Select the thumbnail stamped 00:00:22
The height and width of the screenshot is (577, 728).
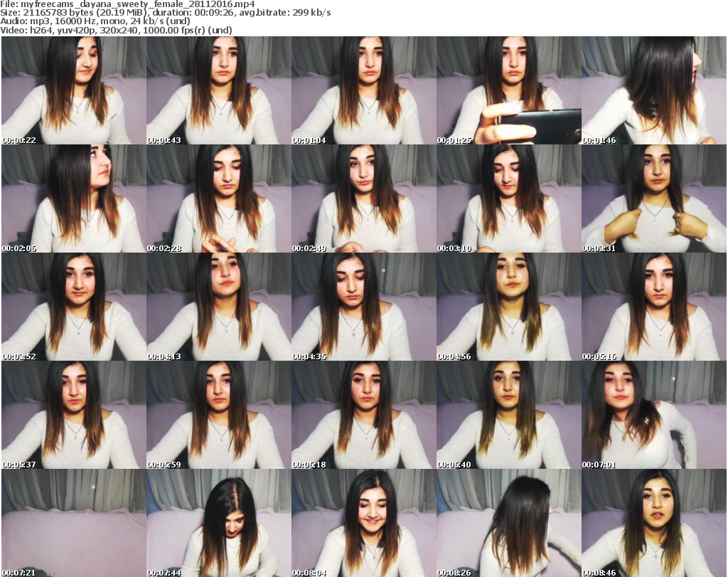[74, 90]
